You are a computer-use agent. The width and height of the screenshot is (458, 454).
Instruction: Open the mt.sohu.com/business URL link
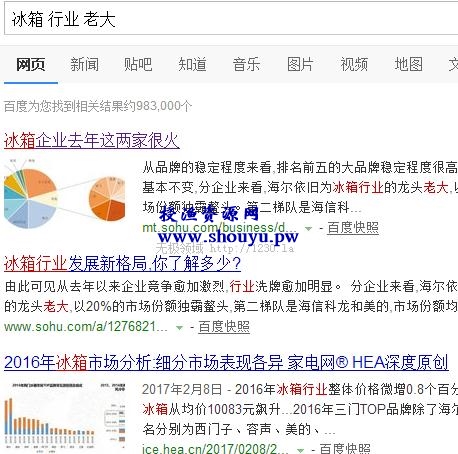coord(219,228)
